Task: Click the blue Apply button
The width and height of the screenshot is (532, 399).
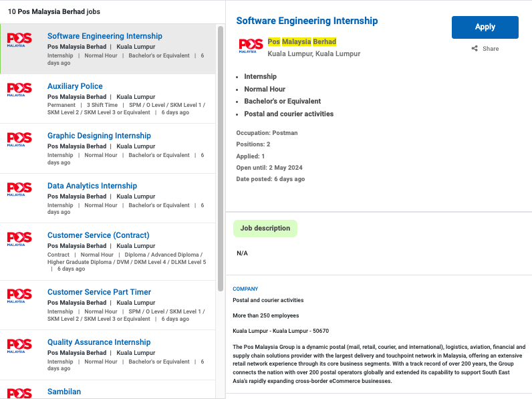Action: coord(485,27)
